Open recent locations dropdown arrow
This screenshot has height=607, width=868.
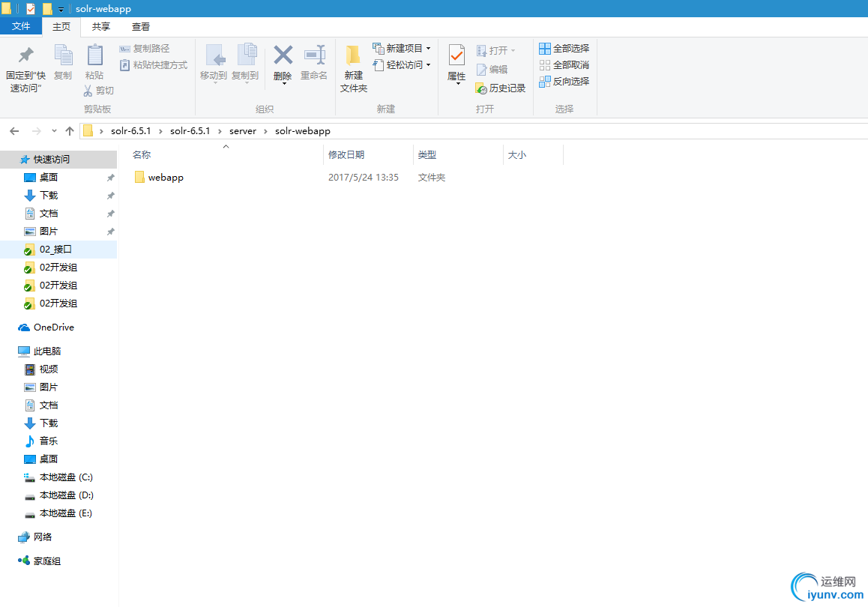tap(54, 131)
